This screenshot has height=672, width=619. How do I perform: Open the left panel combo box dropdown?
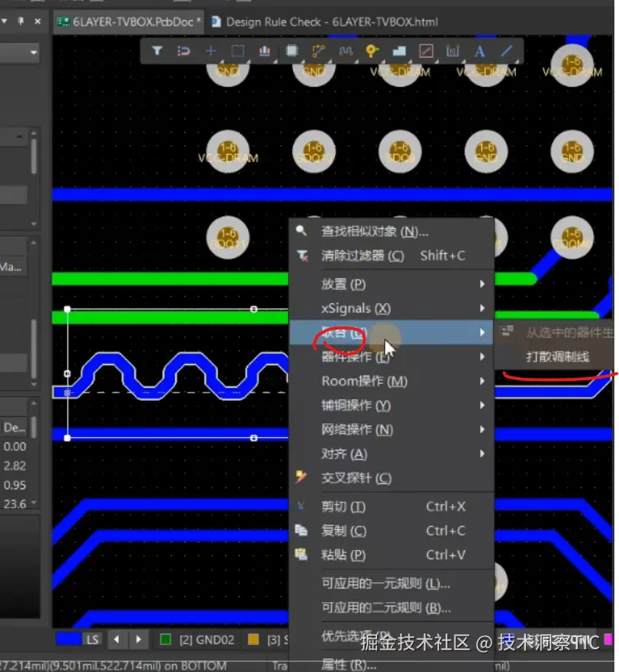click(34, 53)
